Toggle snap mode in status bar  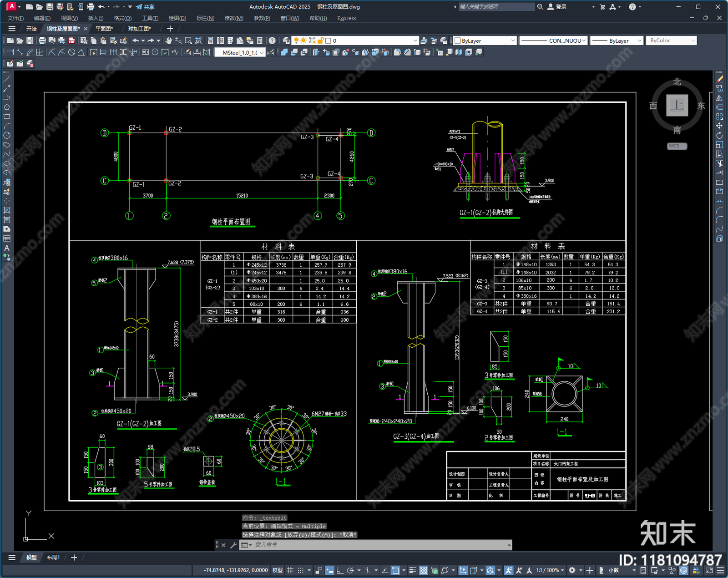(x=300, y=570)
